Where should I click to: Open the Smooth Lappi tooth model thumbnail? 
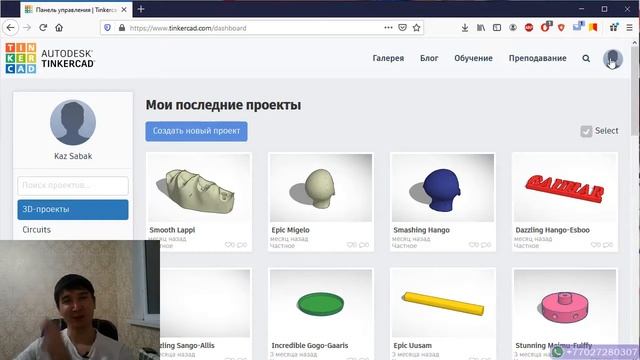point(199,188)
